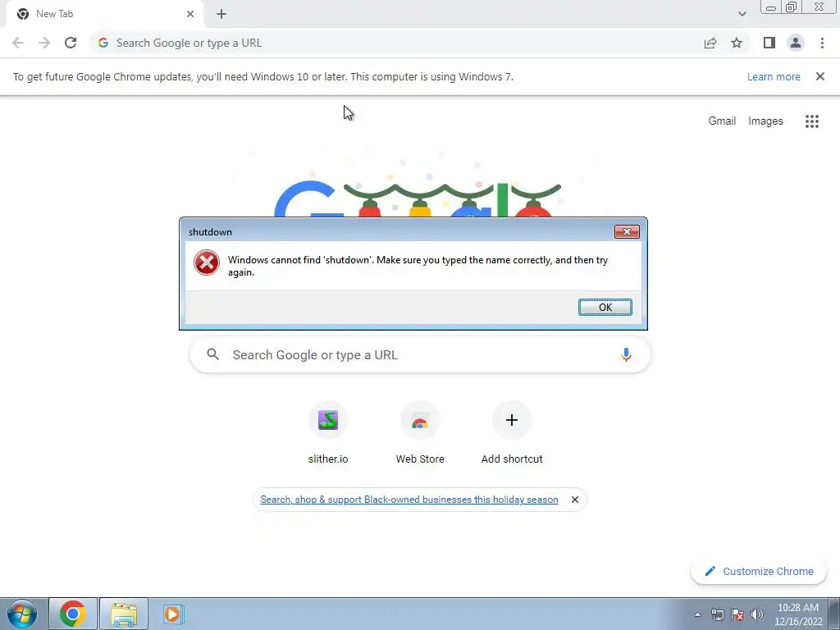Share this page icon
This screenshot has height=630, width=840.
coord(710,43)
